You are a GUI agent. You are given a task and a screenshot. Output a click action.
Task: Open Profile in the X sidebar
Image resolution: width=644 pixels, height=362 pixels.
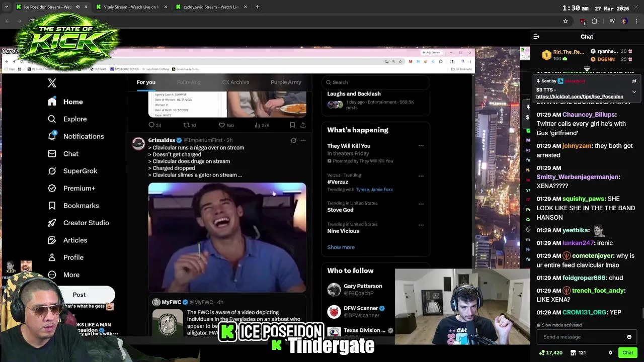65,257
